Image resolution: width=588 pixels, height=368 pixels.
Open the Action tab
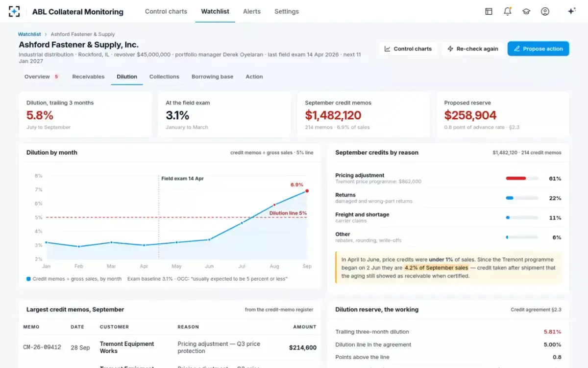[x=254, y=77]
